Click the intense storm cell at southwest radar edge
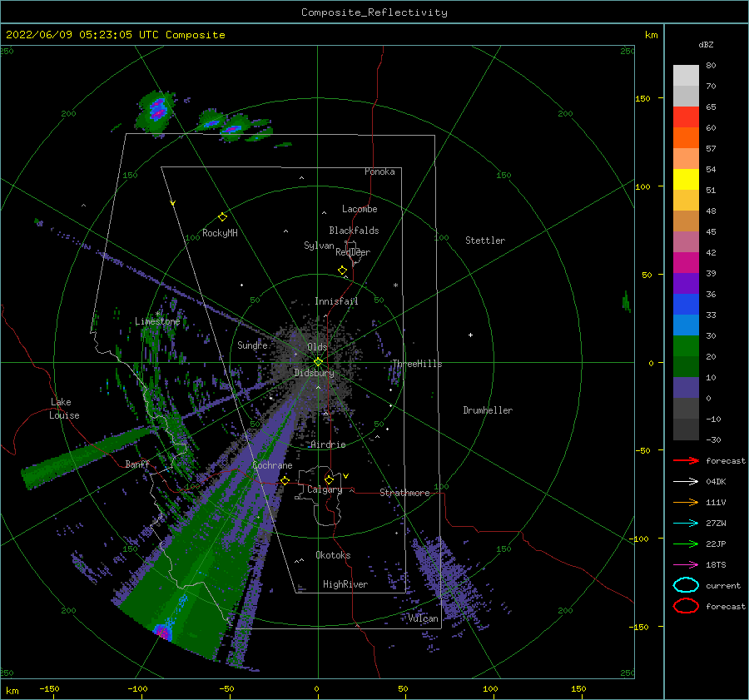 click(x=163, y=632)
